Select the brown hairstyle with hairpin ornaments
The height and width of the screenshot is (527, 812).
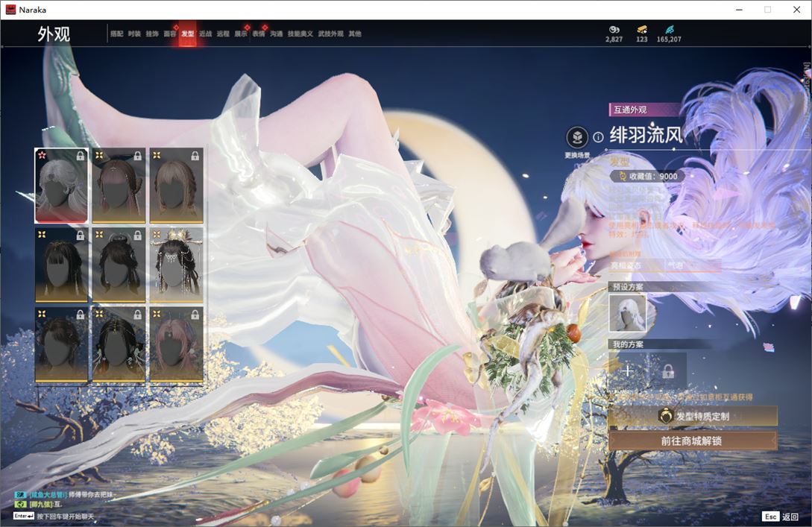pos(119,186)
